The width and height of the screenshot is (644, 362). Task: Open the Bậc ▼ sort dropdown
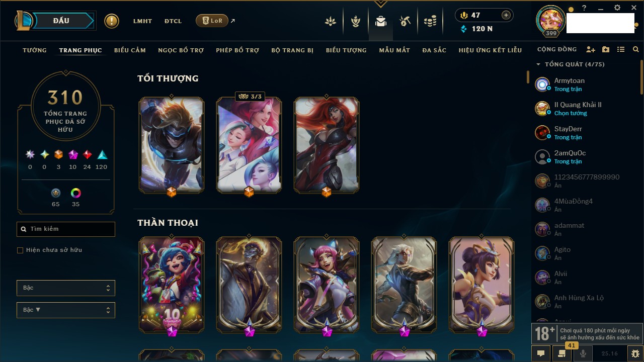(66, 310)
